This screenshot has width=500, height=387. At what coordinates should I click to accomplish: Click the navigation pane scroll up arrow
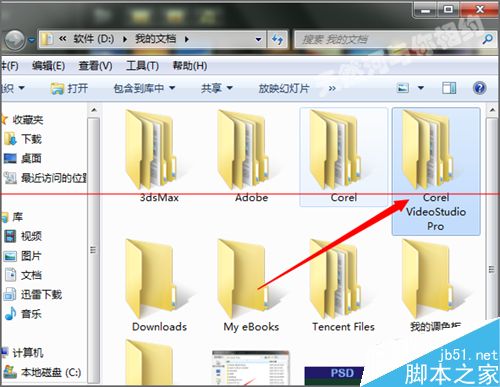(94, 110)
